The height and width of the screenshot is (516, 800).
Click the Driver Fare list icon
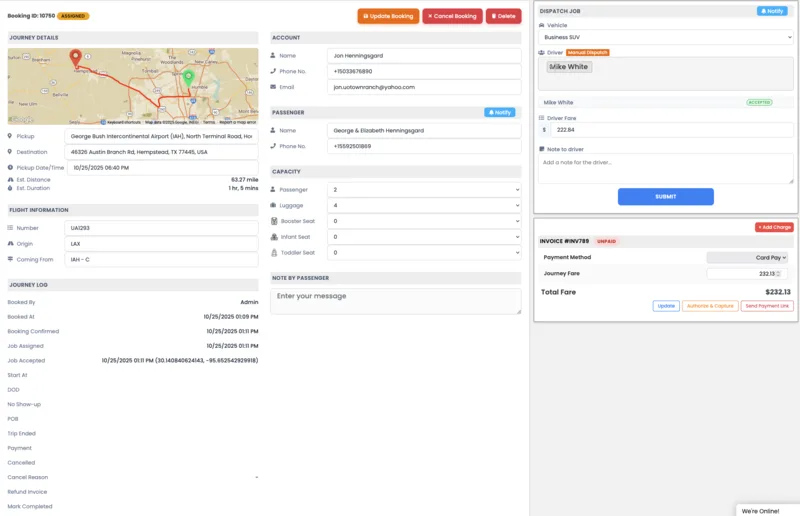(541, 118)
